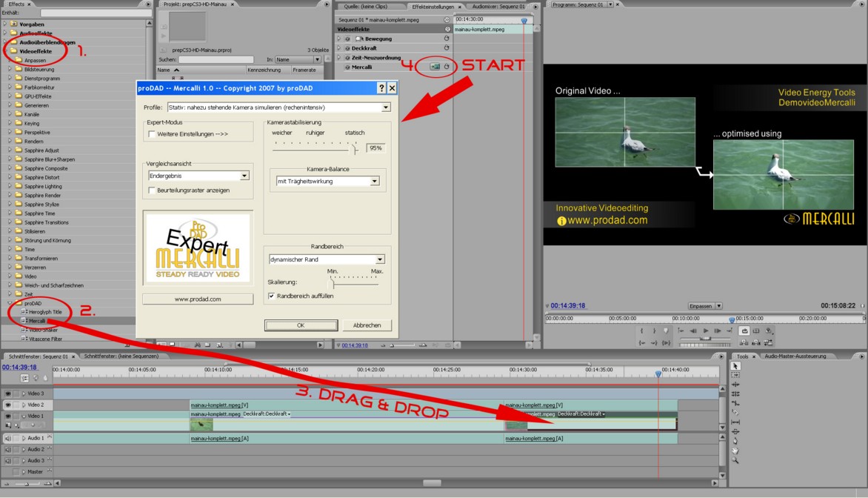This screenshot has height=498, width=868.
Task: Set In point in Program monitor
Action: point(641,331)
